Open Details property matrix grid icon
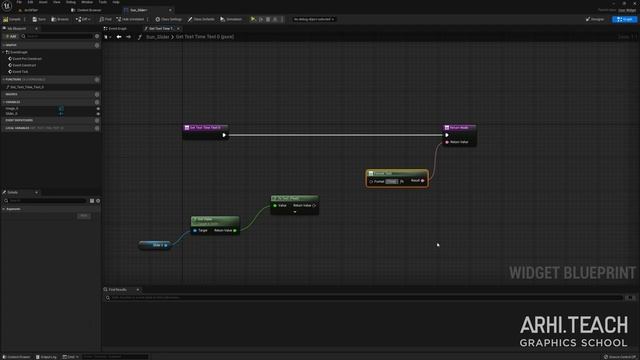Image resolution: width=640 pixels, height=360 pixels. 92,201
